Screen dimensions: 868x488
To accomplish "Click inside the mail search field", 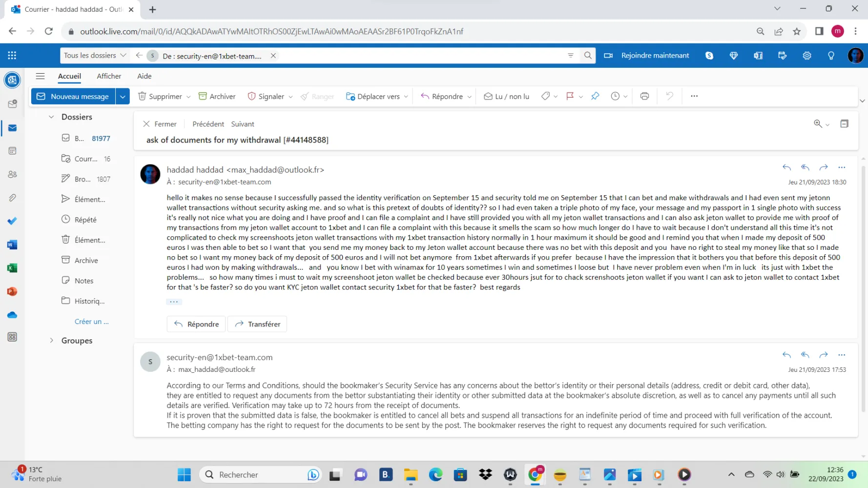I will 420,56.
